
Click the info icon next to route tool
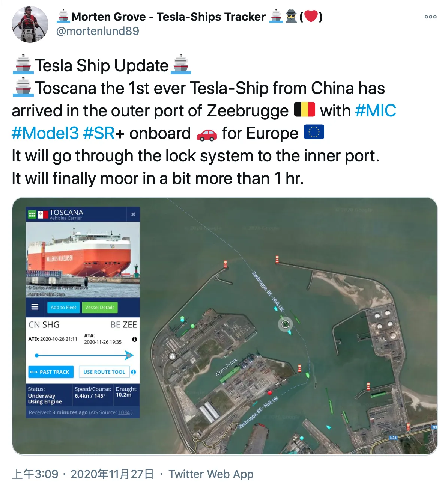[x=134, y=372]
